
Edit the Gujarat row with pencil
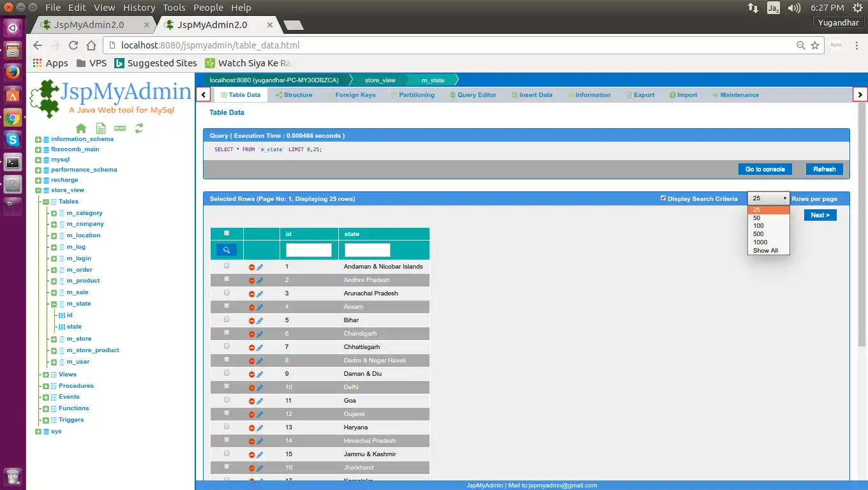(260, 415)
